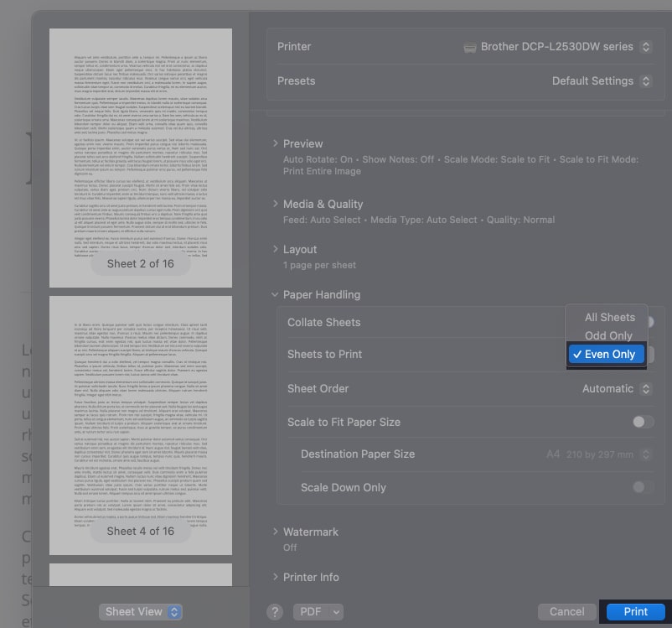
Task: Click the Sheets to Print label
Action: (324, 355)
